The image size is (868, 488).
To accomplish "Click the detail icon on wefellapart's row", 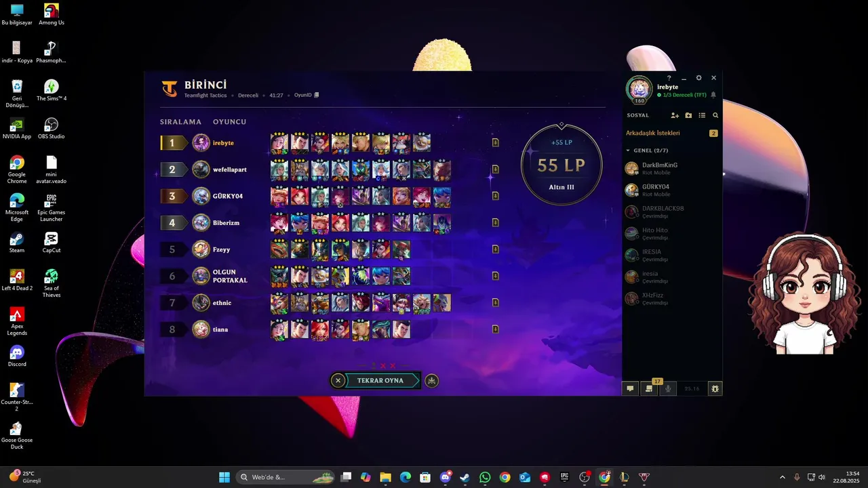I will (496, 169).
